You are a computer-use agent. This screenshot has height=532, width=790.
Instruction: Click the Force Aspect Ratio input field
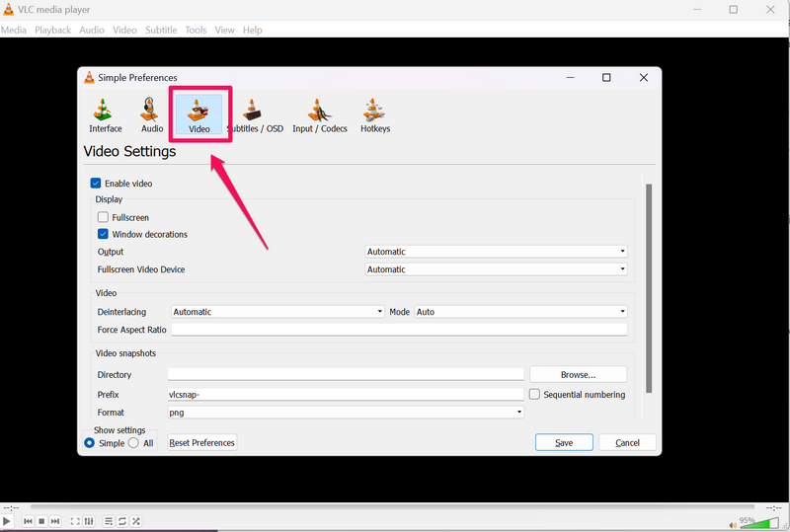399,330
